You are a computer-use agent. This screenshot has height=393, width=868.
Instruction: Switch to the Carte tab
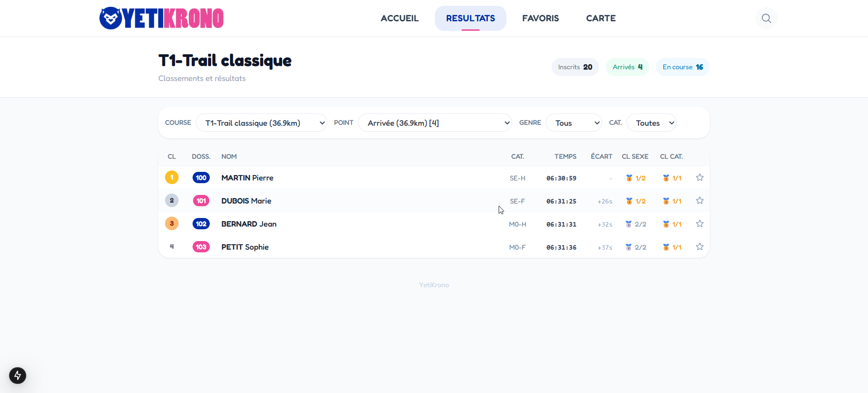(x=601, y=19)
